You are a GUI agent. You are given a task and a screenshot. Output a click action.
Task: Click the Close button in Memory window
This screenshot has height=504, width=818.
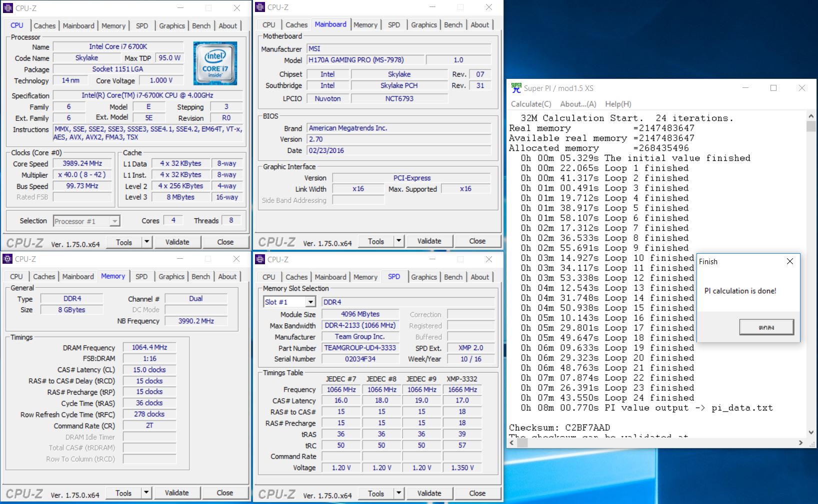tap(224, 493)
